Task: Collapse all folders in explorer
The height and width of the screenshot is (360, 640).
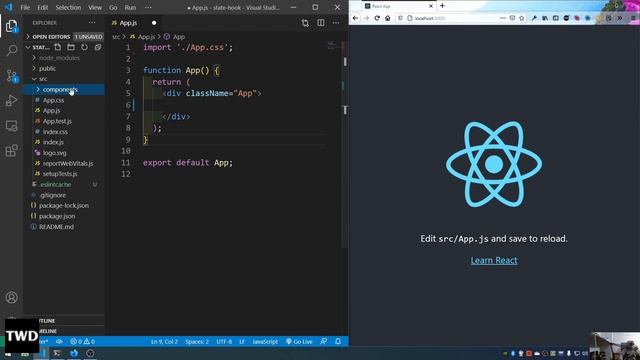Action: coord(98,47)
